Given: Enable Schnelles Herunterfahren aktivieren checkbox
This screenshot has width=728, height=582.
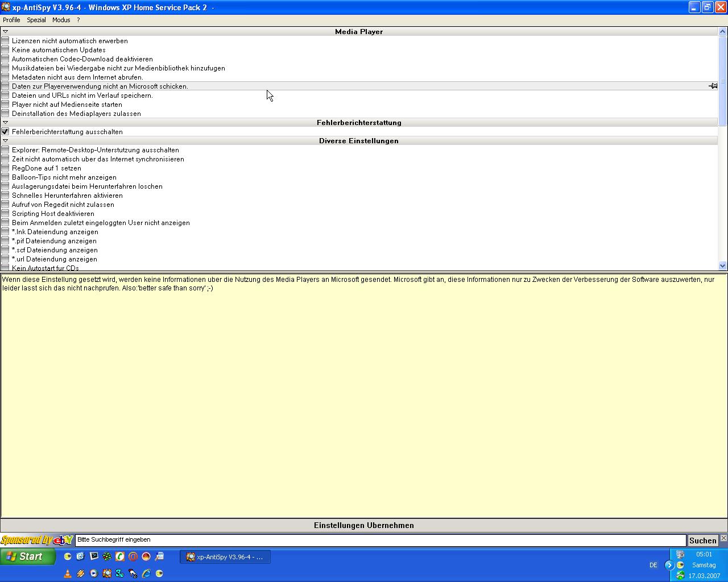Looking at the screenshot, I should click(x=5, y=195).
